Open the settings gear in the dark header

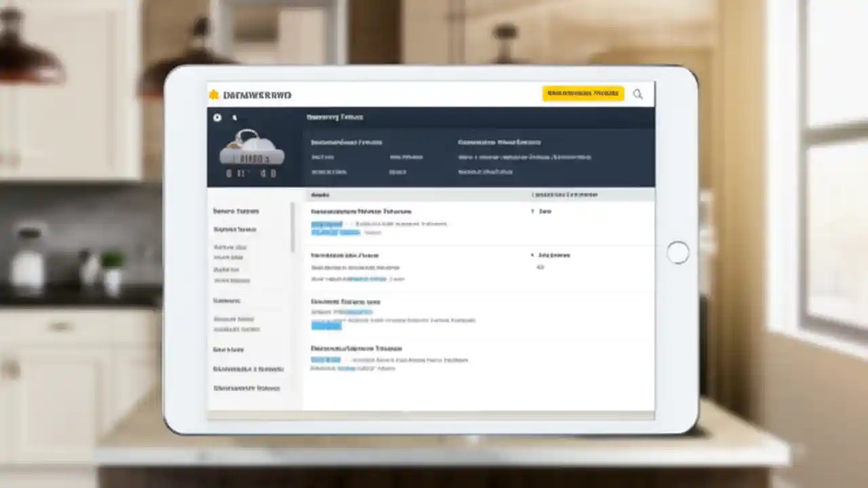tap(217, 118)
